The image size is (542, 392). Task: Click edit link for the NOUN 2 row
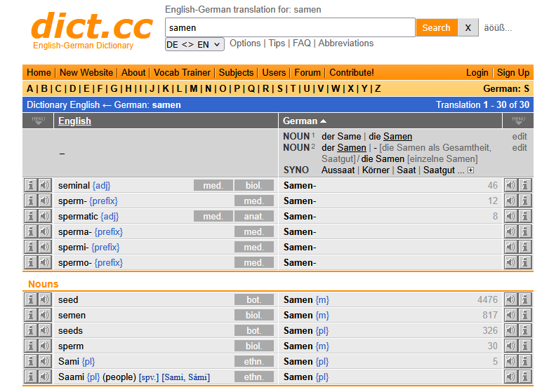click(x=520, y=147)
